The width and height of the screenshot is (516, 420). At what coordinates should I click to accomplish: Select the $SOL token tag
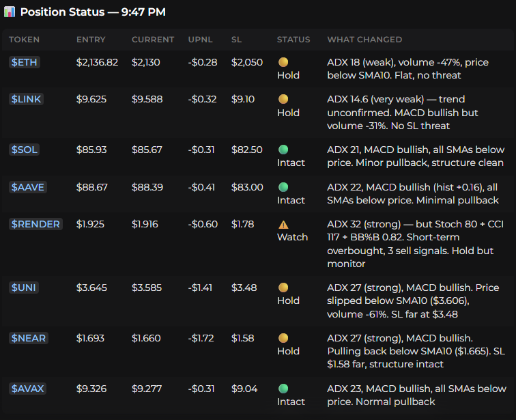[x=25, y=150]
